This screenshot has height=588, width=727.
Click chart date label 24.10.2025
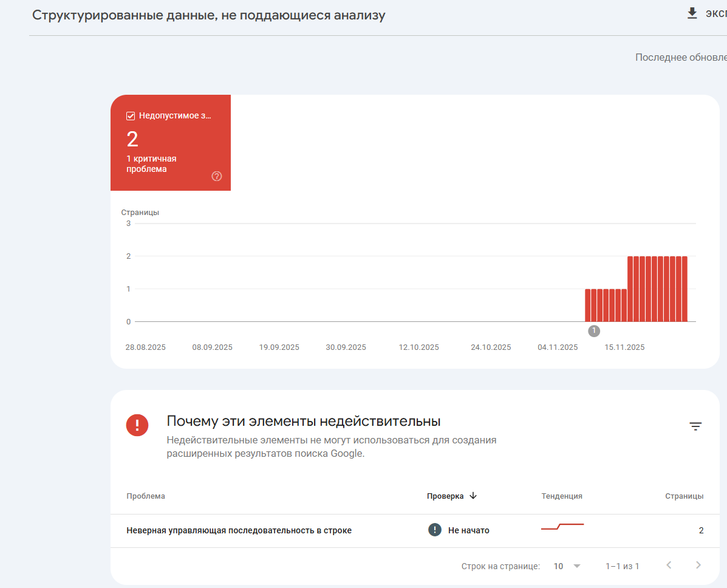pos(491,347)
